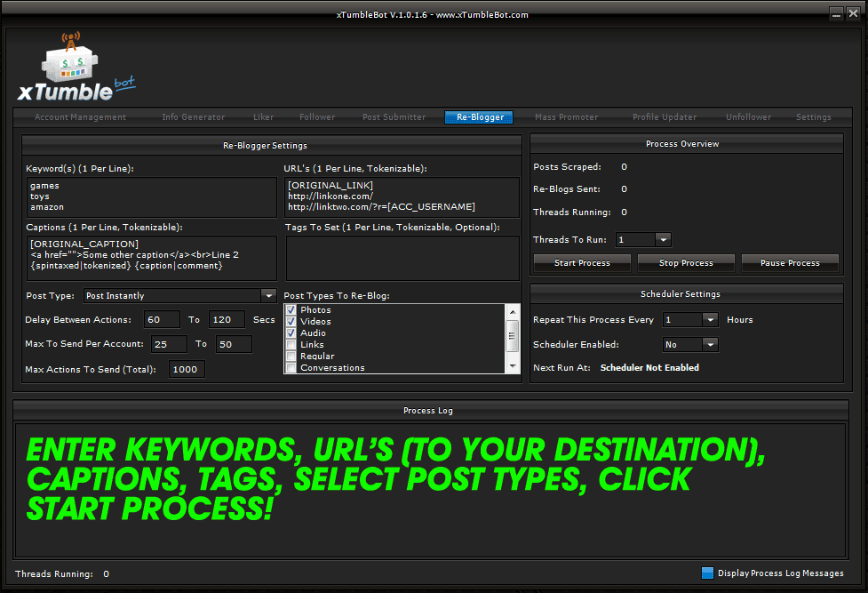The width and height of the screenshot is (868, 593).
Task: Enable the Links post type checkbox
Action: (x=291, y=345)
